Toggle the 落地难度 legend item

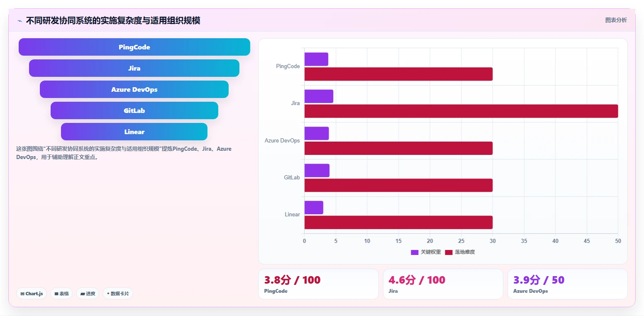click(x=460, y=252)
